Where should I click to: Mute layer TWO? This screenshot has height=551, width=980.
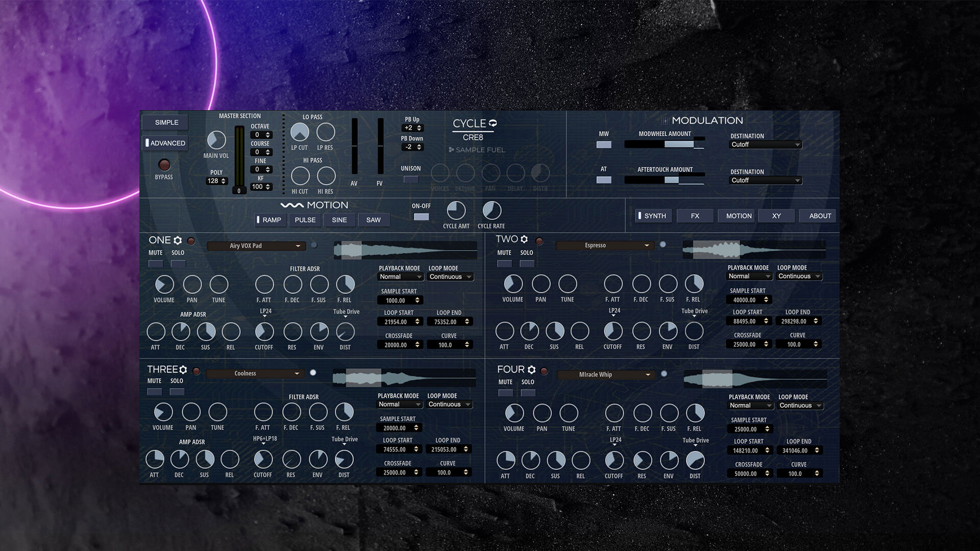504,263
